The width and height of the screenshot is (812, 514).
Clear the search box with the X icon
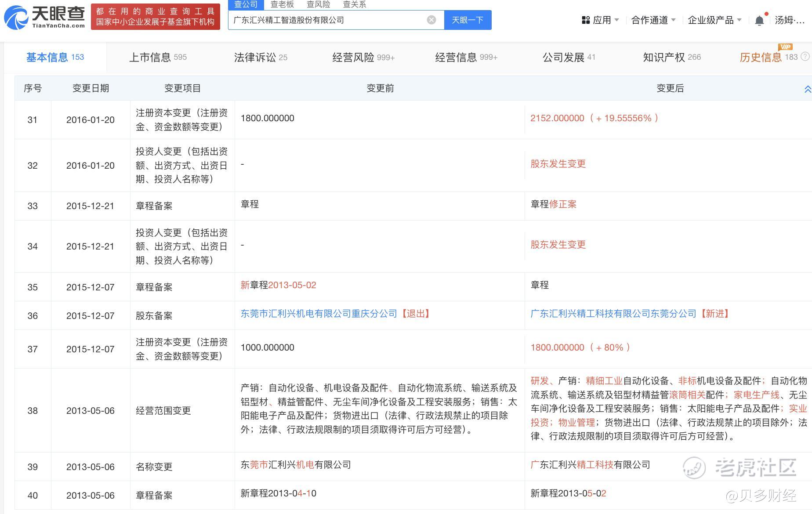click(431, 20)
